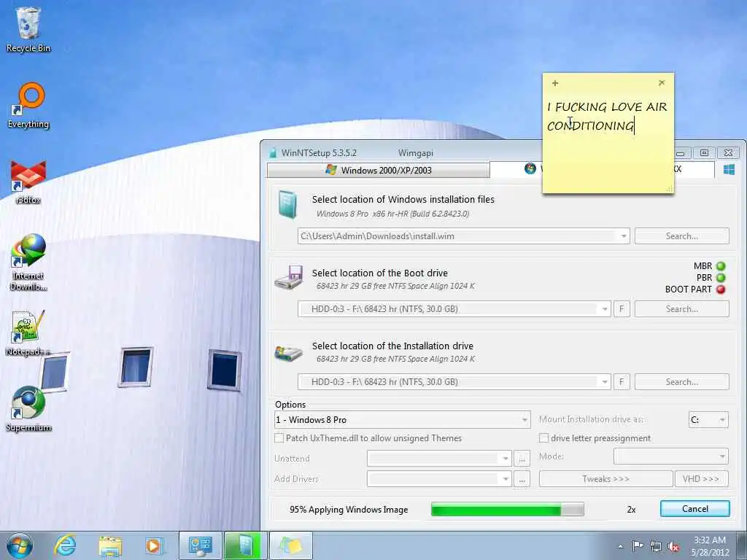Show hidden tray icons arrow

[620, 547]
